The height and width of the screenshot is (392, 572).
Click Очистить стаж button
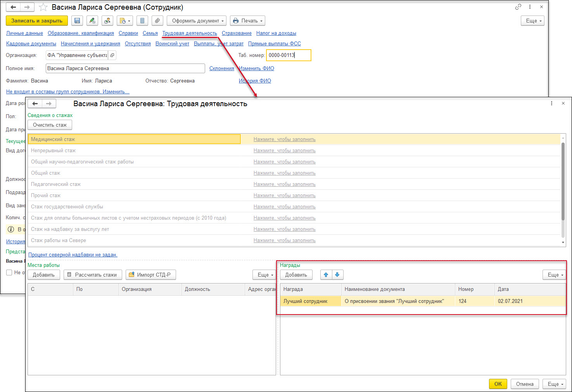50,125
